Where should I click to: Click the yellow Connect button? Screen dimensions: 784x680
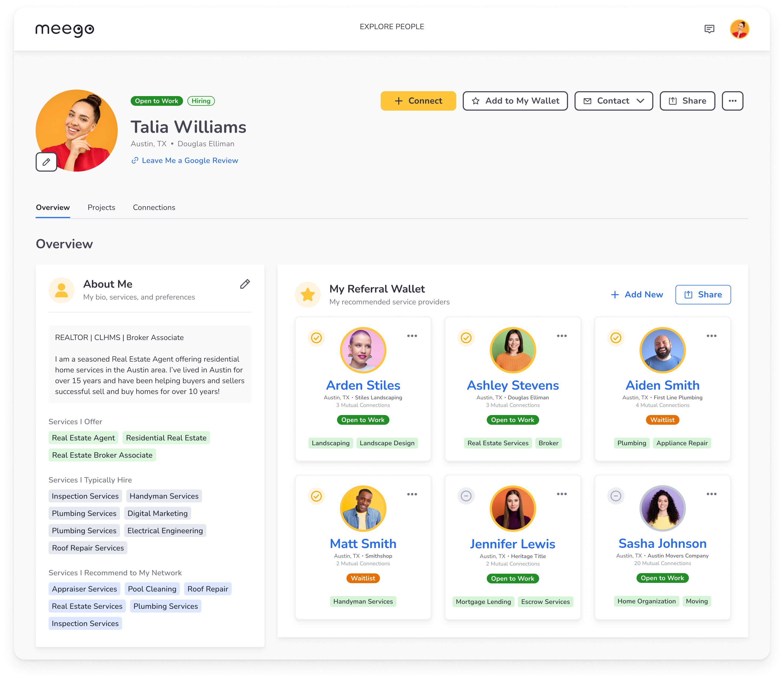pos(418,101)
